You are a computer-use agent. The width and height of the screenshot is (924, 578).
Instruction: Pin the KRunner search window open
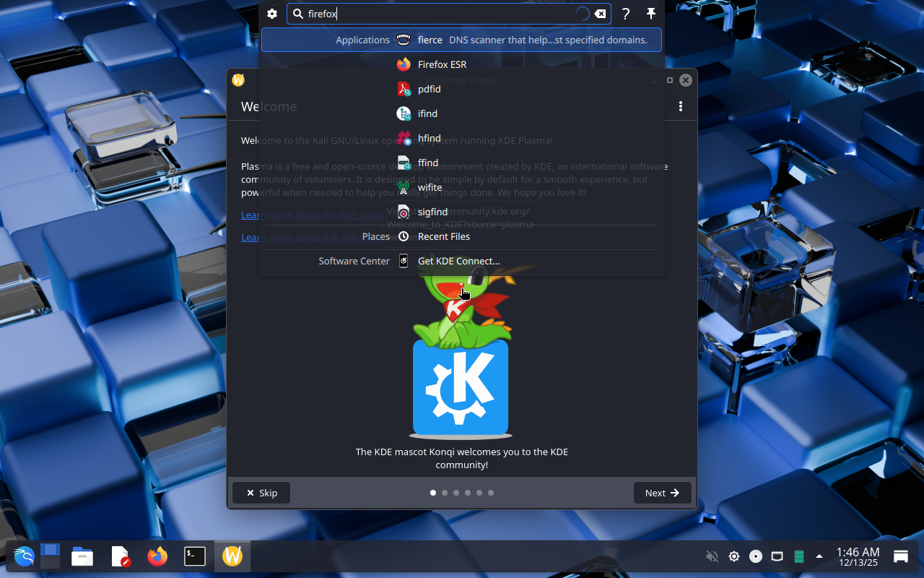pyautogui.click(x=650, y=14)
